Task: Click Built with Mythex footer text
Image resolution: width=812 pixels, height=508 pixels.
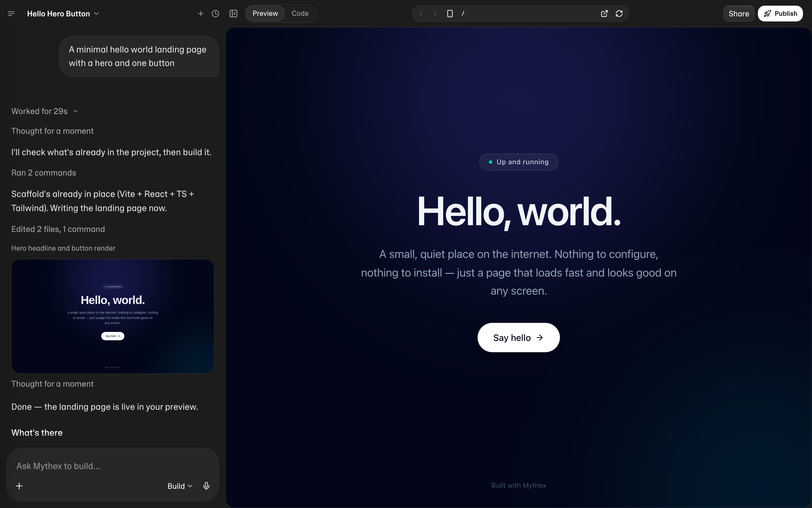Action: tap(518, 485)
